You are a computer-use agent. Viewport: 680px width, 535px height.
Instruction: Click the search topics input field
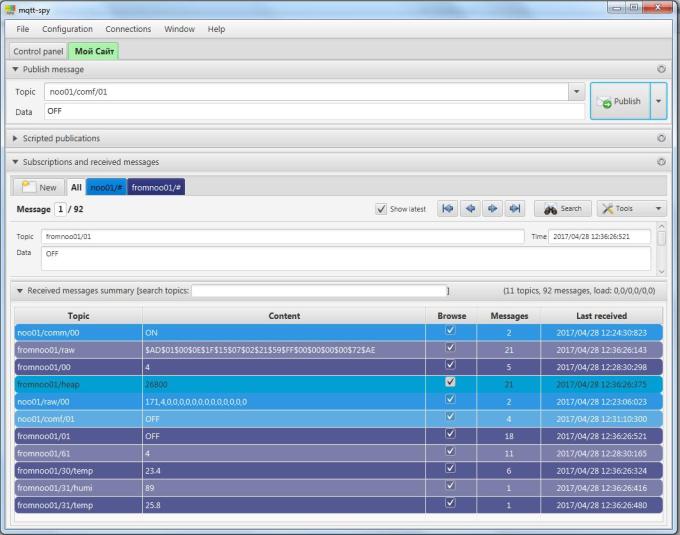click(x=318, y=291)
